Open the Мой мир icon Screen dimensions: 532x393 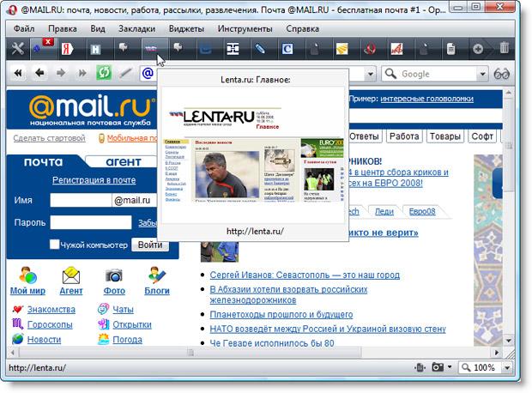point(27,275)
